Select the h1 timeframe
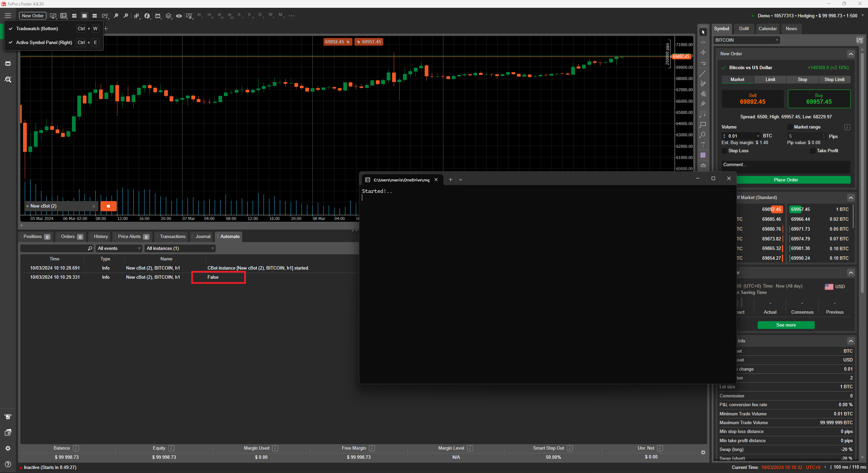This screenshot has width=868, height=473. (240, 16)
